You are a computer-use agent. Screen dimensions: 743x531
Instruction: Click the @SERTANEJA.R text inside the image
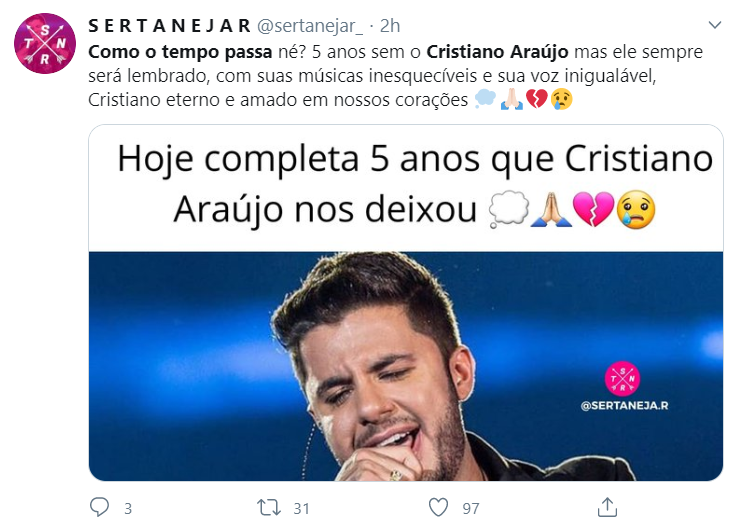(x=625, y=405)
